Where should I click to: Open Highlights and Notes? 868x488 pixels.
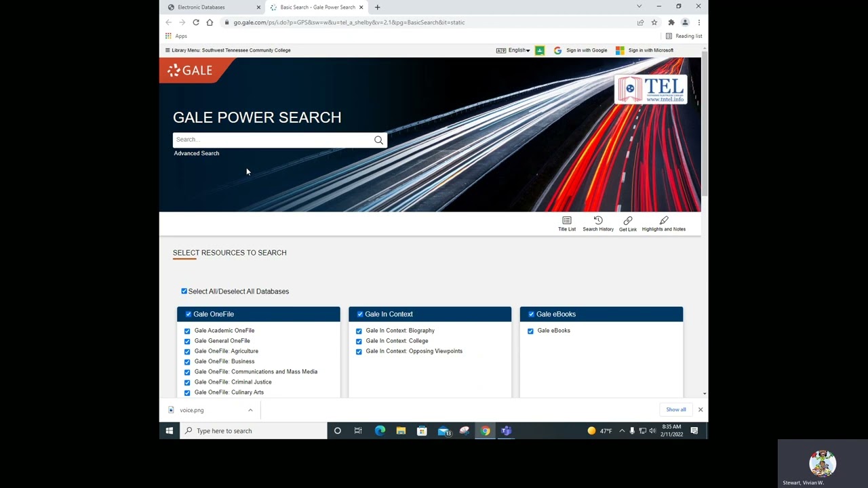[664, 224]
